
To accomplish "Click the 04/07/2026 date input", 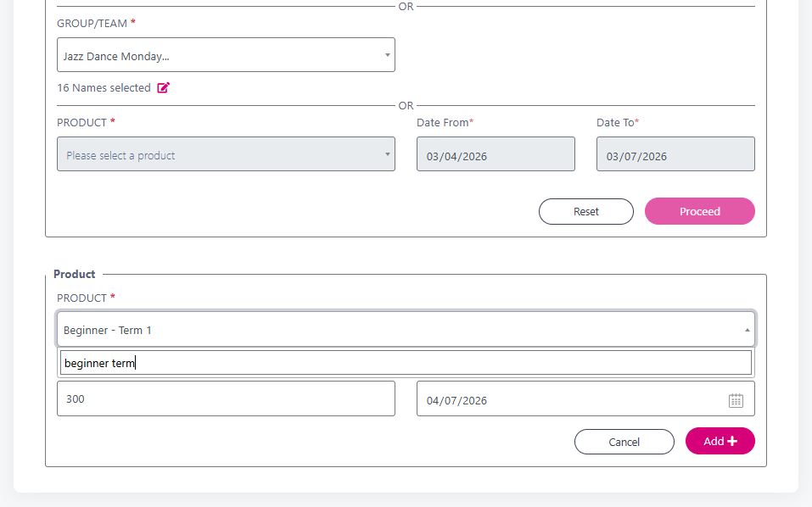I will pos(585,398).
